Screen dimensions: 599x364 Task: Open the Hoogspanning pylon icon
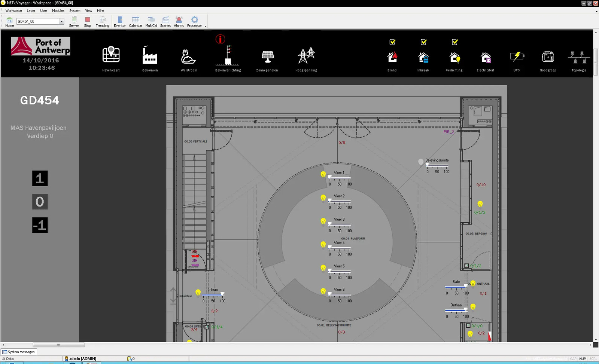point(306,56)
